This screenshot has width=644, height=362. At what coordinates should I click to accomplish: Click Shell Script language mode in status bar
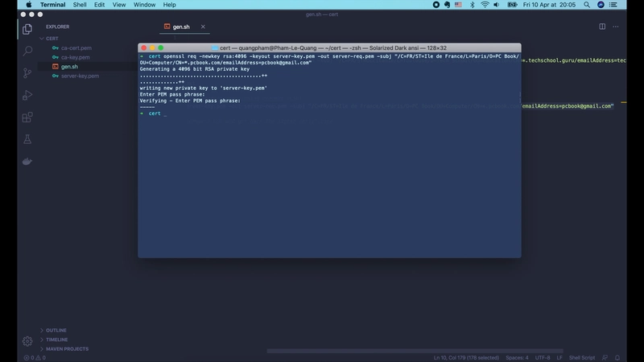click(584, 357)
